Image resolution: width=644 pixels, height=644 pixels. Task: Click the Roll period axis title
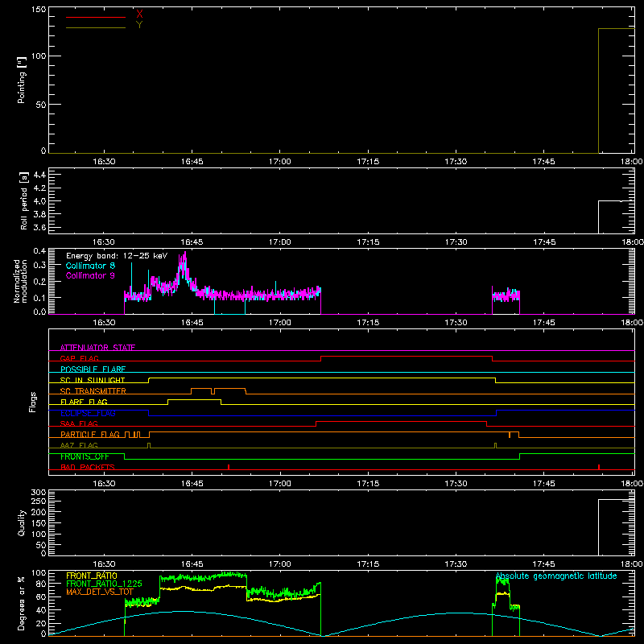point(24,200)
